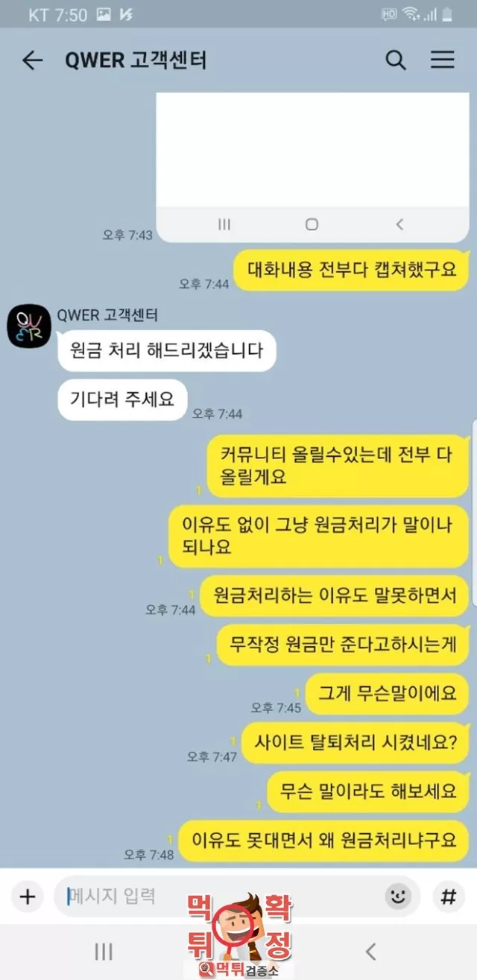Open the emoticon smiley picker
This screenshot has height=980, width=477.
click(x=399, y=897)
